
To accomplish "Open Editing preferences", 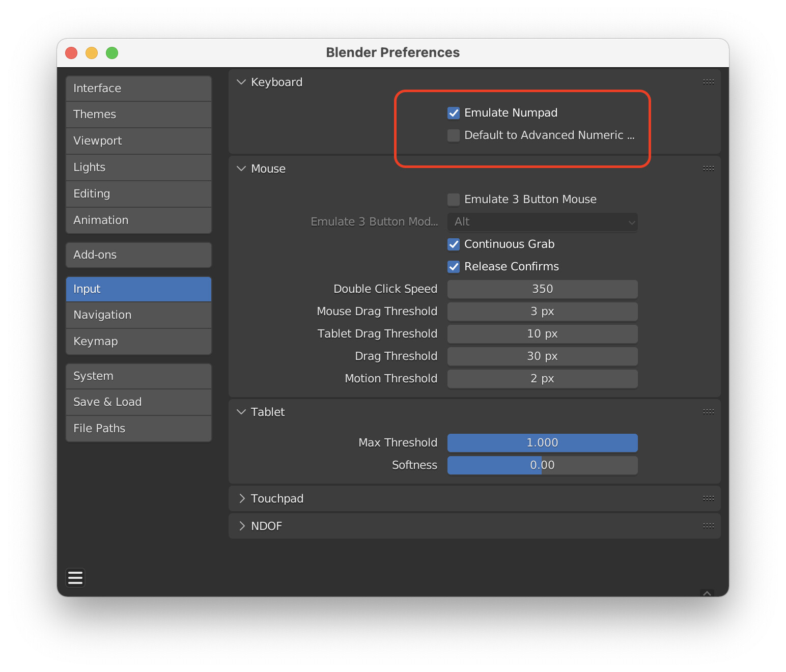I will (x=138, y=194).
